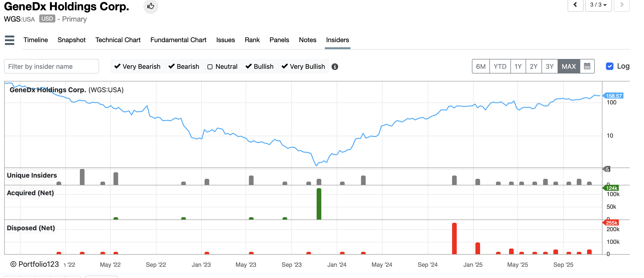Click the sentiment info icon
Image resolution: width=644 pixels, height=278 pixels.
[335, 67]
